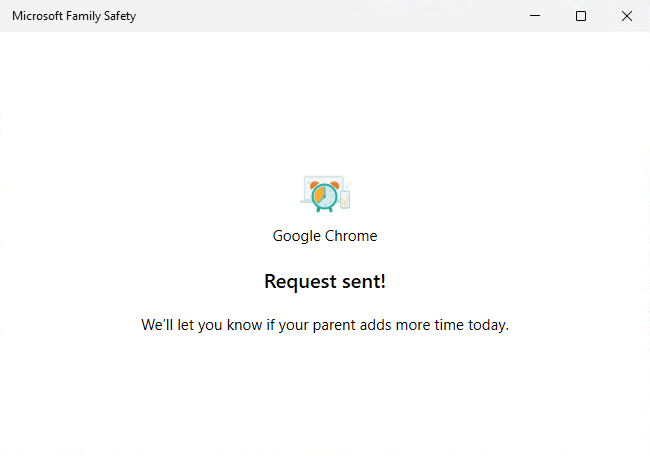Click the clock hands on the alarm face
Screen dimensions: 650x456
(x=323, y=195)
